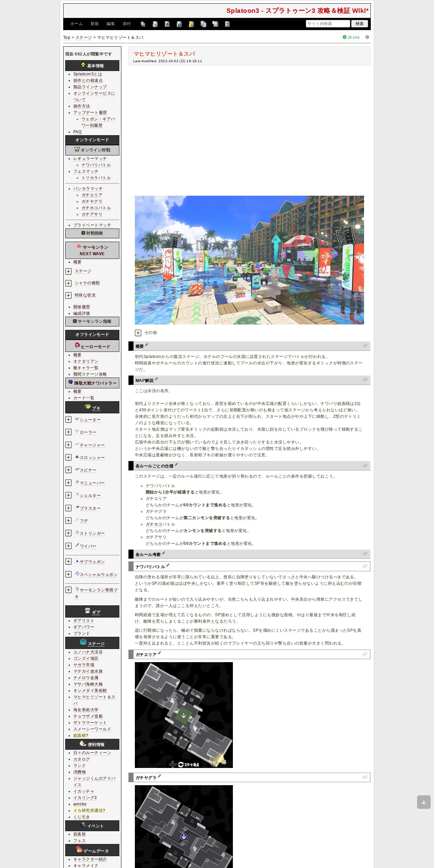The image size is (434, 868).
Task: Click edit pencil next to ガチヤグラ heading
Action: pos(159,776)
